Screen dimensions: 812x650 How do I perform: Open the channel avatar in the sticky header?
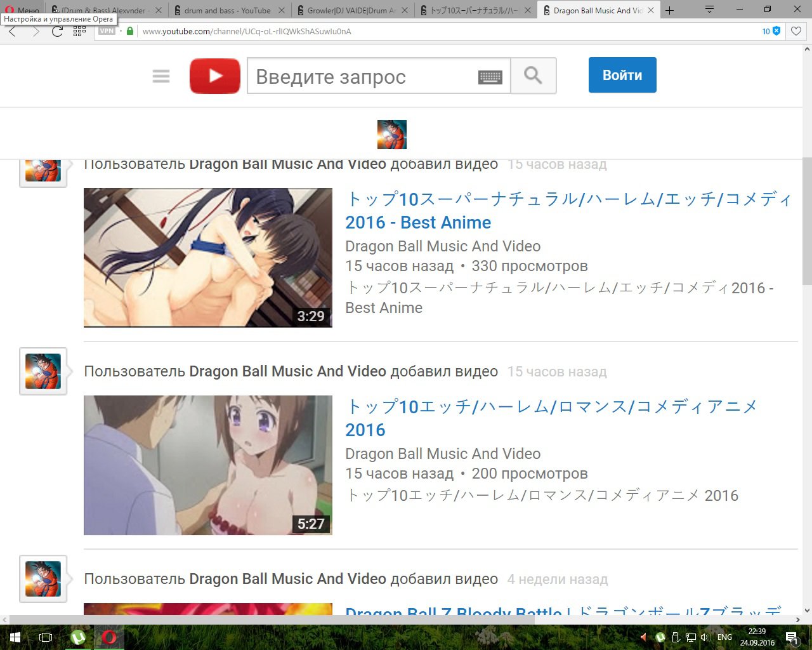(x=392, y=135)
